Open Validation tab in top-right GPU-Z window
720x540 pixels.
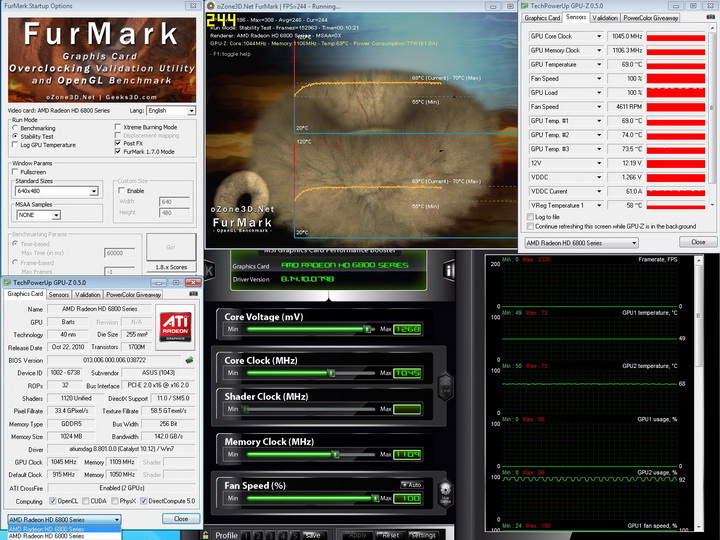tap(604, 18)
